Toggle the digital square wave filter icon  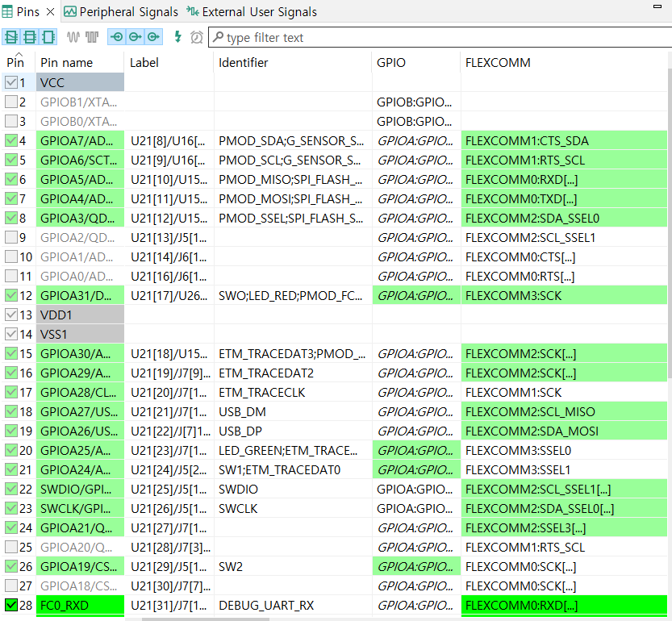tap(92, 37)
